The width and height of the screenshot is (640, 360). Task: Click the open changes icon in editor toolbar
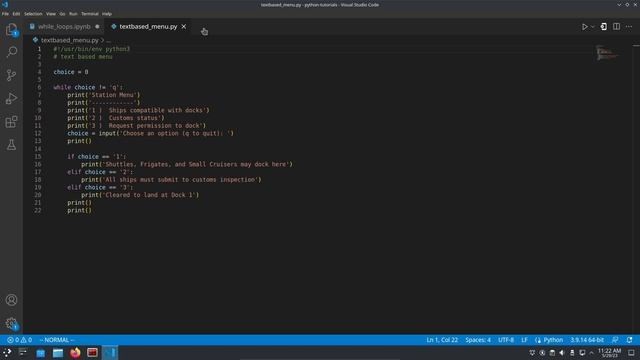pos(604,27)
